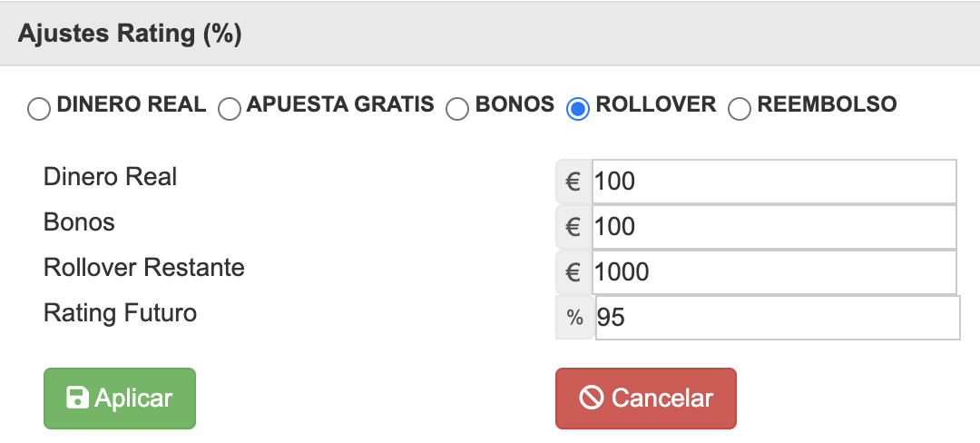The image size is (980, 443).
Task: Select the ROLLOVER radio button
Action: point(577,109)
